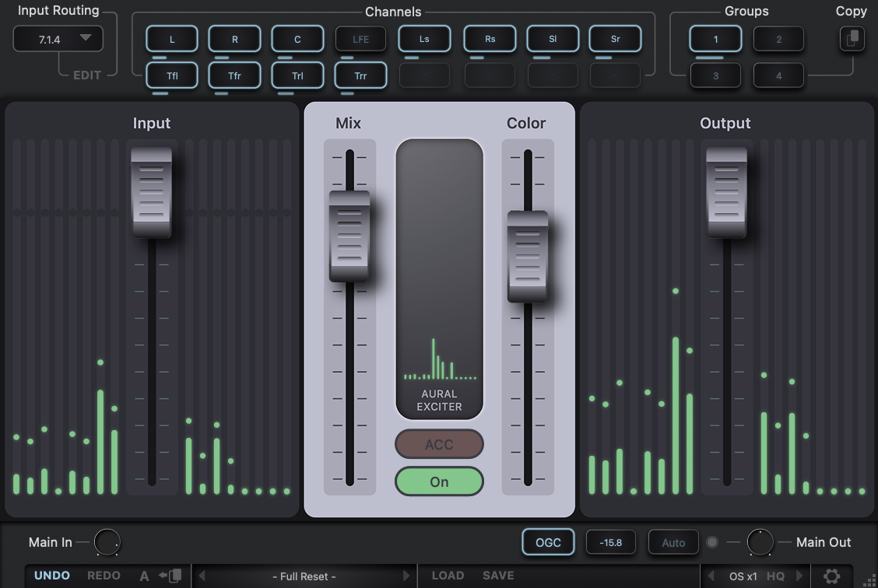
Task: Open the Full Reset preset menu
Action: pos(304,576)
